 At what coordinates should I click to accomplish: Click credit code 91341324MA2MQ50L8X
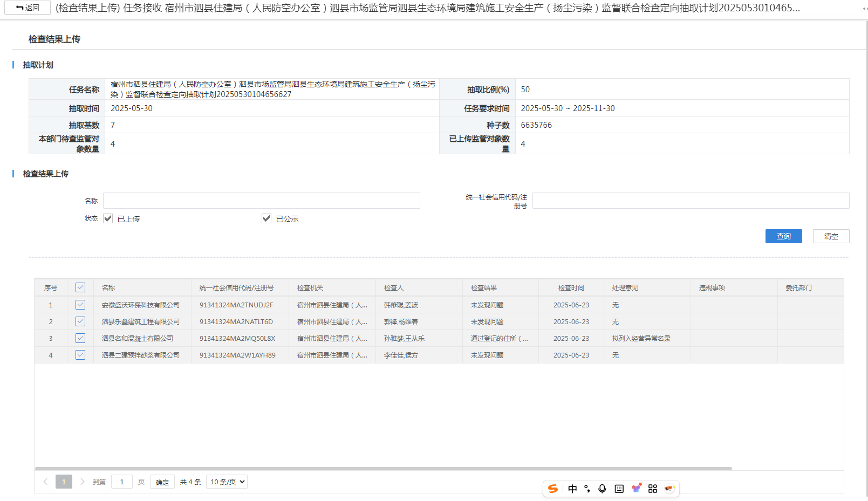(x=237, y=338)
